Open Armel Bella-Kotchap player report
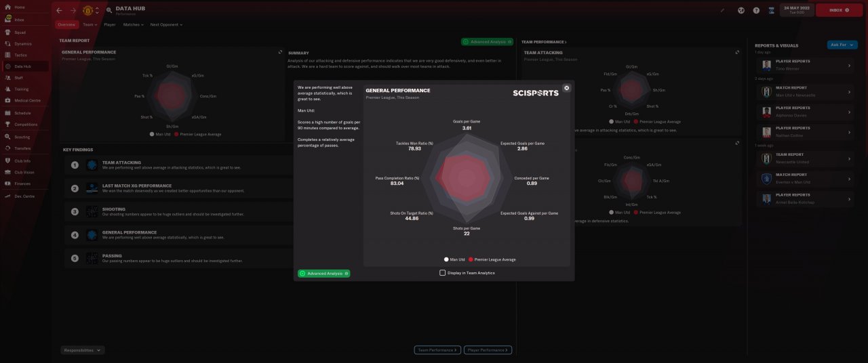The image size is (868, 363). (806, 198)
